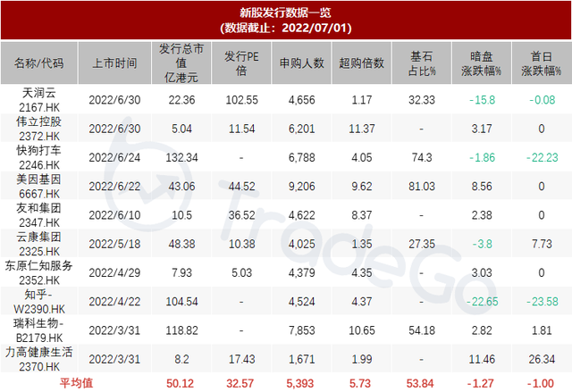Click the 力高健康生活 2370.HK stock name
The height and width of the screenshot is (392, 572).
(39, 359)
